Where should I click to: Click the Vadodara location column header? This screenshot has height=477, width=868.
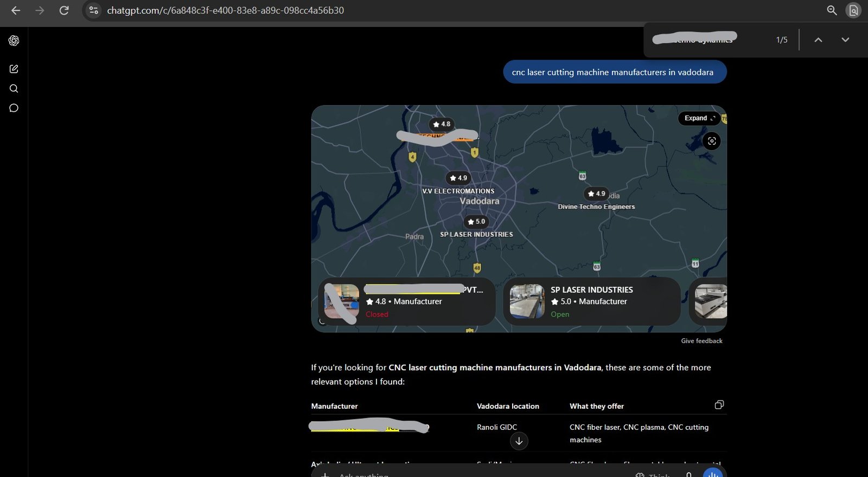coord(508,406)
